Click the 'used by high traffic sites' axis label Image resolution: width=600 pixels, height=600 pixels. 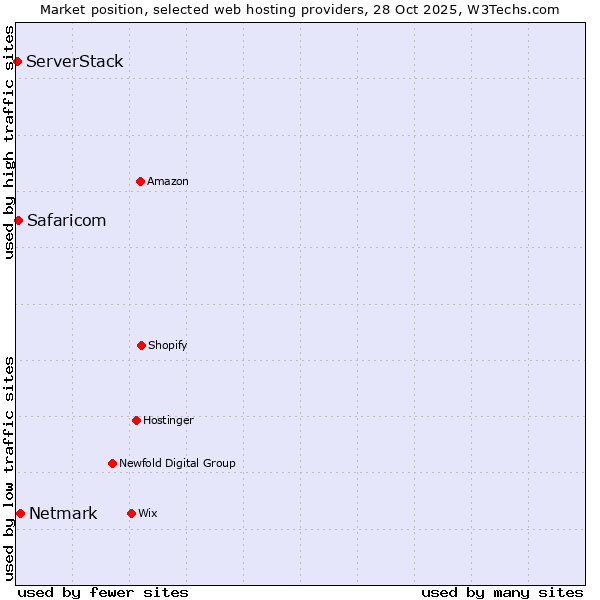point(9,142)
